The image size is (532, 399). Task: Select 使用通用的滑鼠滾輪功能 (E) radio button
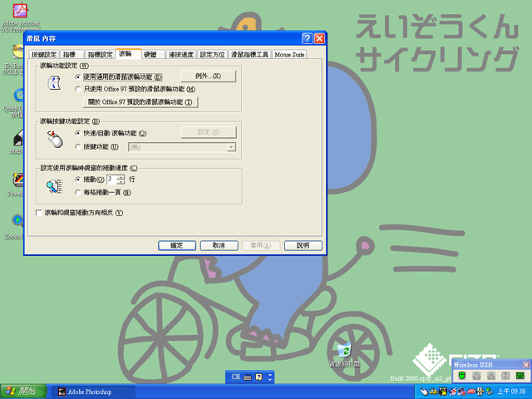click(x=77, y=77)
